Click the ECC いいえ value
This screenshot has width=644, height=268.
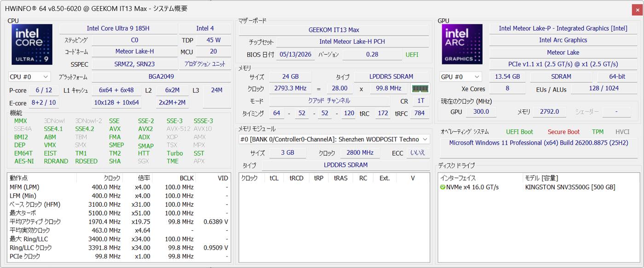point(418,152)
